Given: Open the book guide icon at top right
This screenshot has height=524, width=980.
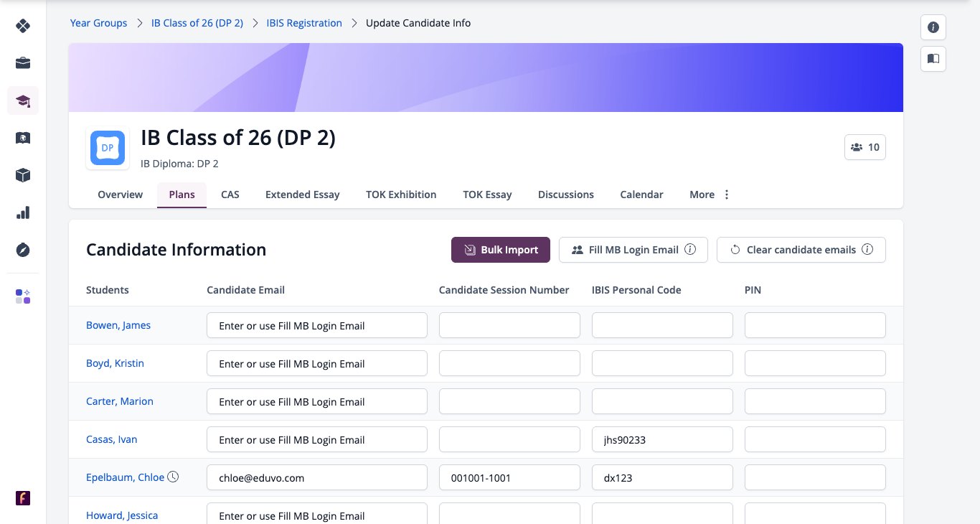Looking at the screenshot, I should (x=933, y=59).
